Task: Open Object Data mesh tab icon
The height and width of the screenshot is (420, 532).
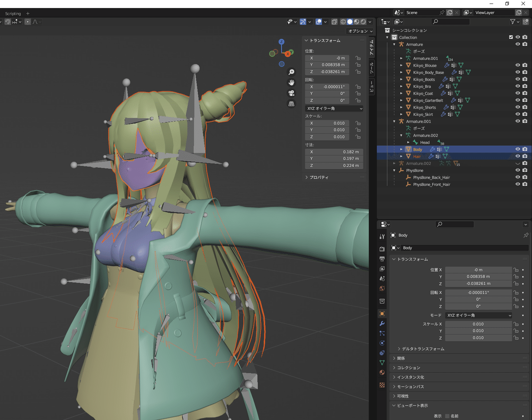Action: click(382, 362)
